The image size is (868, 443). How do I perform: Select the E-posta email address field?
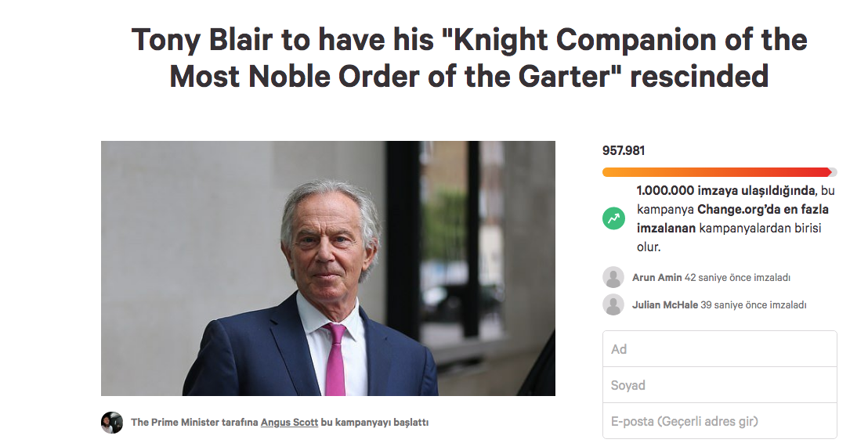[x=720, y=421]
